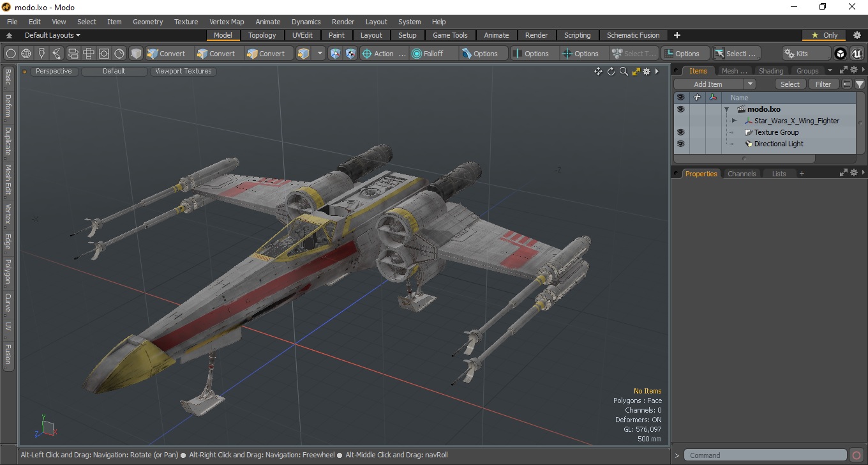Expand the viewport right arrow menu
This screenshot has width=868, height=465.
click(657, 72)
